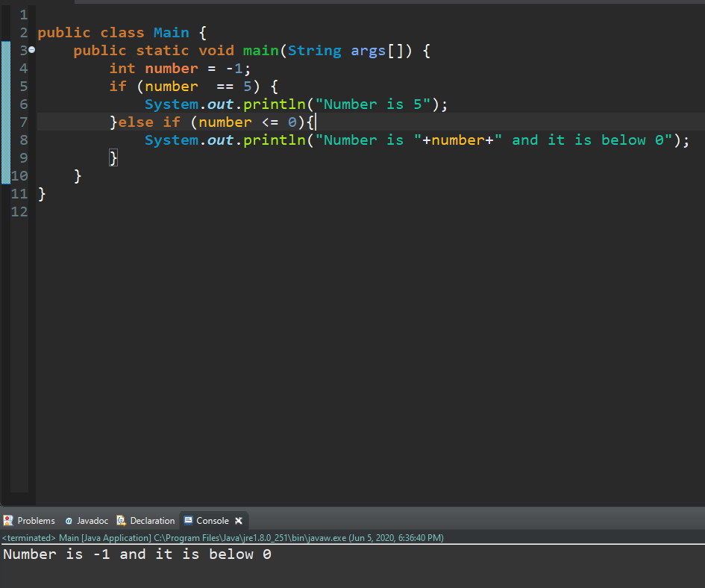The height and width of the screenshot is (588, 705).
Task: Place cursor on the Main class name
Action: 171,33
